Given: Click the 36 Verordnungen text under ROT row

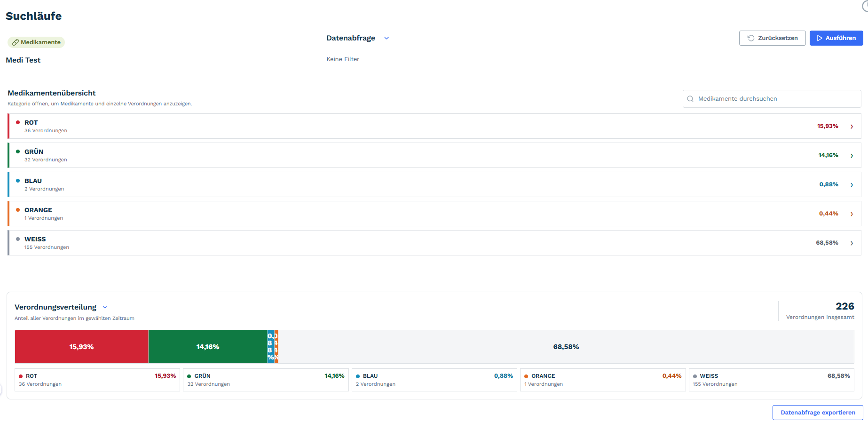Looking at the screenshot, I should click(x=46, y=131).
